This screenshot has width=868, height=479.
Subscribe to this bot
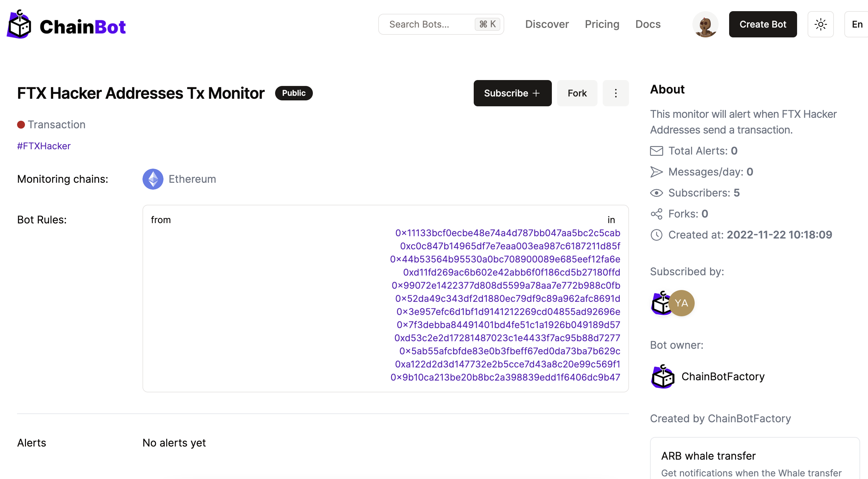click(x=512, y=93)
